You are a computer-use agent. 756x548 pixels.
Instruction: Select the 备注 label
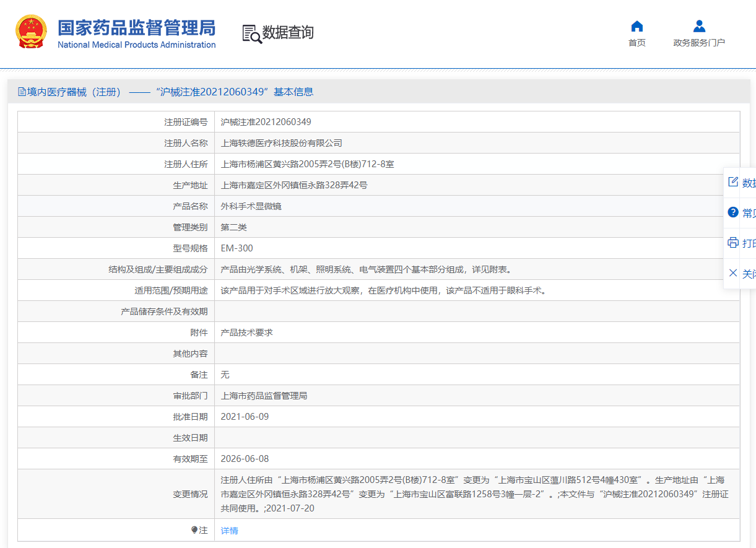coord(199,375)
